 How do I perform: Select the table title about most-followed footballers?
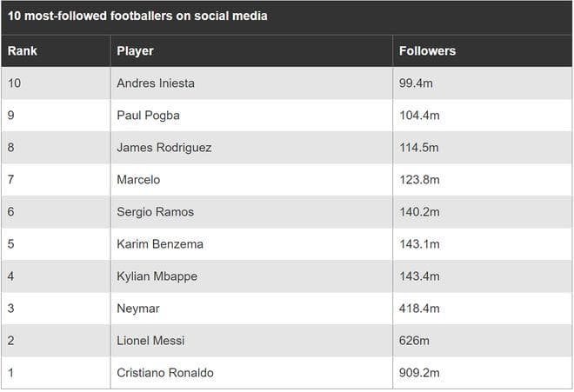tap(137, 17)
